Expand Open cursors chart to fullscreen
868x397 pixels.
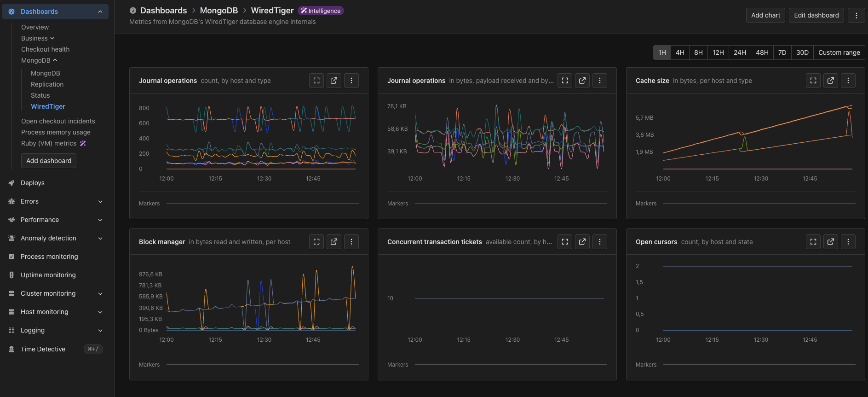click(x=813, y=242)
